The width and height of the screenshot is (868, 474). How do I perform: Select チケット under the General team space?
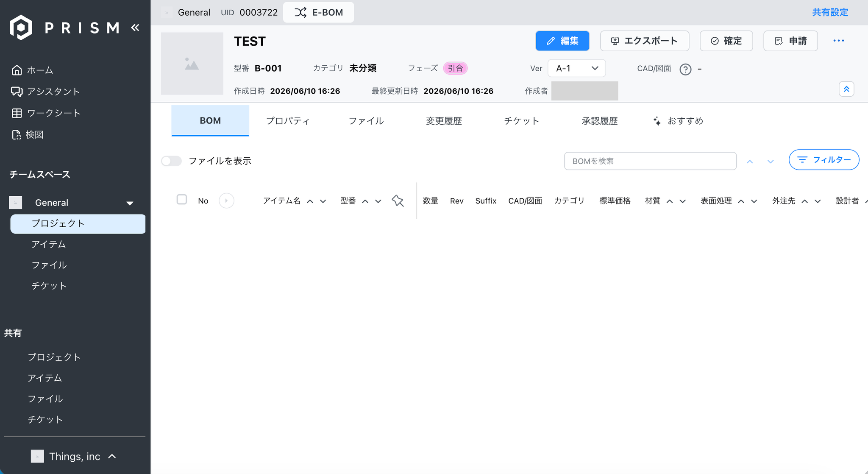[49, 286]
